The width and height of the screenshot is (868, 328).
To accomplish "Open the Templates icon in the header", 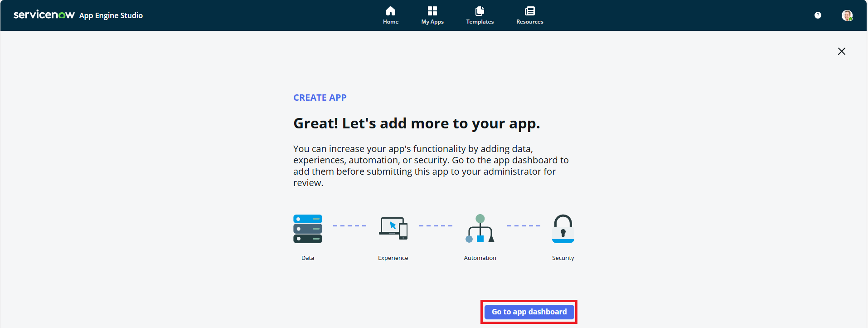I will (x=480, y=11).
